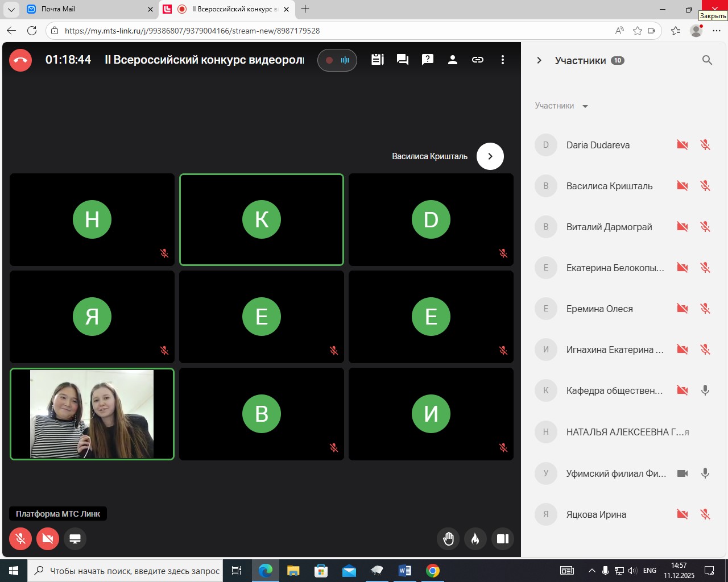Send a fire reaction icon
The width and height of the screenshot is (728, 582).
tap(475, 538)
